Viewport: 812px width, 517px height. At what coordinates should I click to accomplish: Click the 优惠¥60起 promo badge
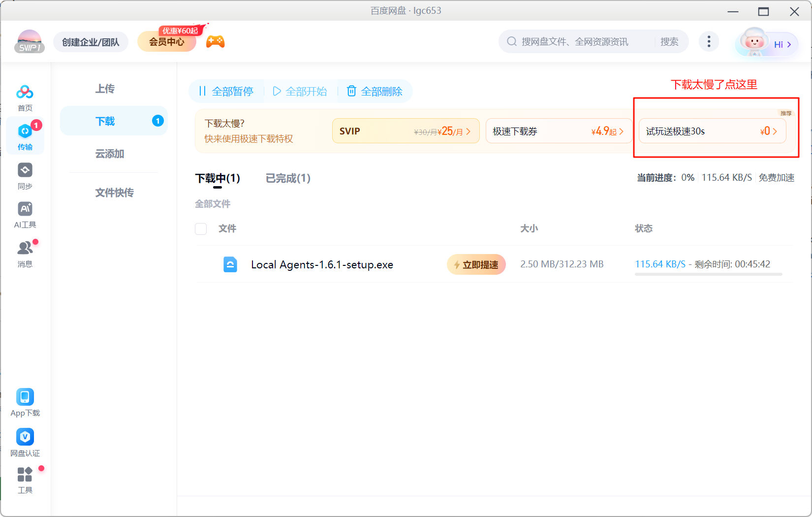click(x=180, y=31)
